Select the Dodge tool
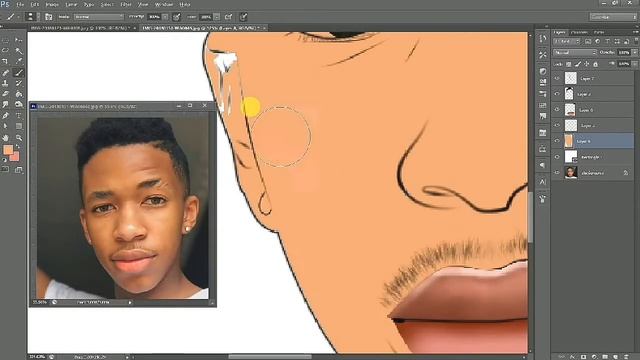 (18, 104)
